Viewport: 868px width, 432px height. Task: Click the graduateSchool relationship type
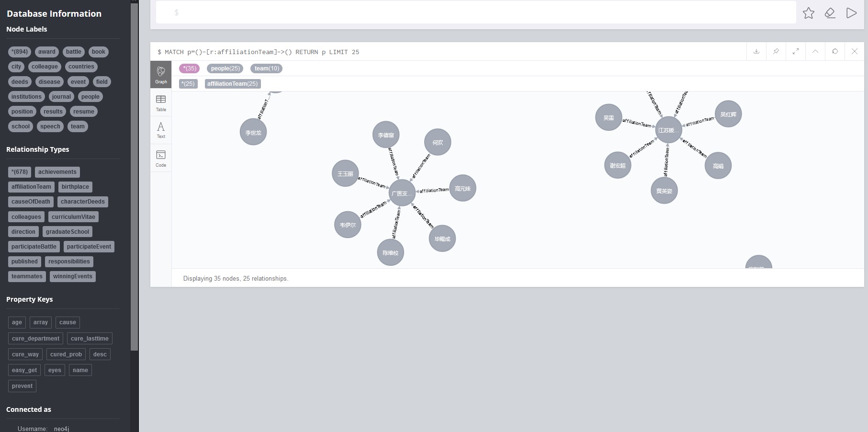click(x=68, y=232)
